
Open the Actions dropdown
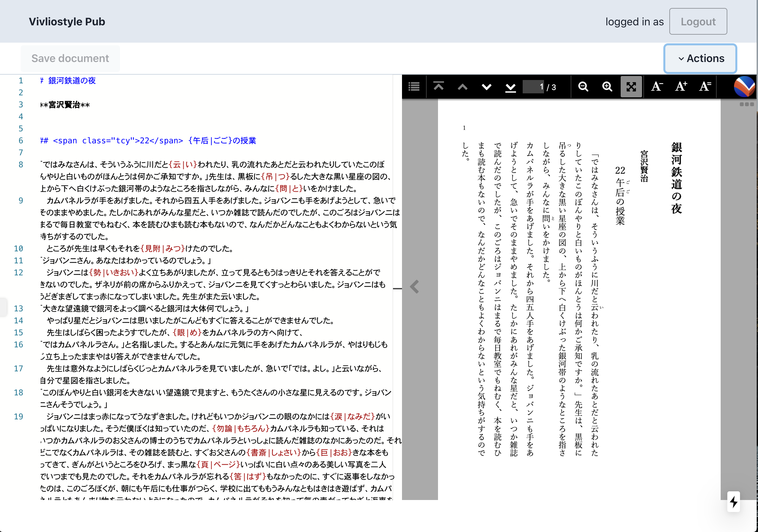700,58
